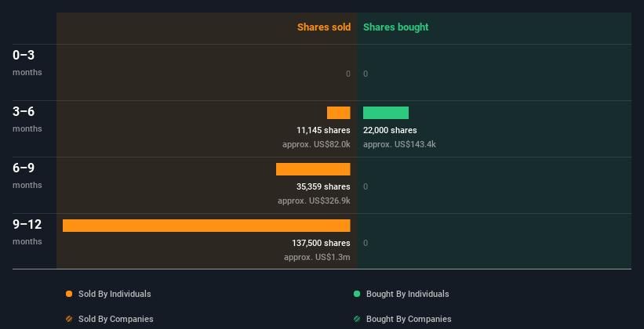Click the 6–9 months orange sold bar
The height and width of the screenshot is (329, 644).
pyautogui.click(x=313, y=169)
